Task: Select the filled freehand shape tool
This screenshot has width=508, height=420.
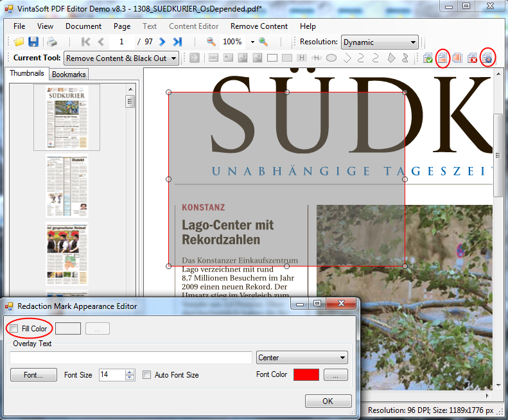Action: (x=405, y=58)
